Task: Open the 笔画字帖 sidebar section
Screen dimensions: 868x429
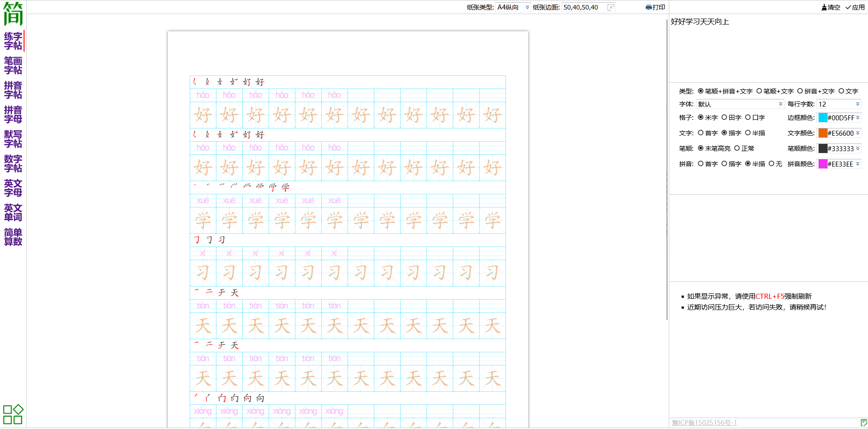Action: pos(13,65)
